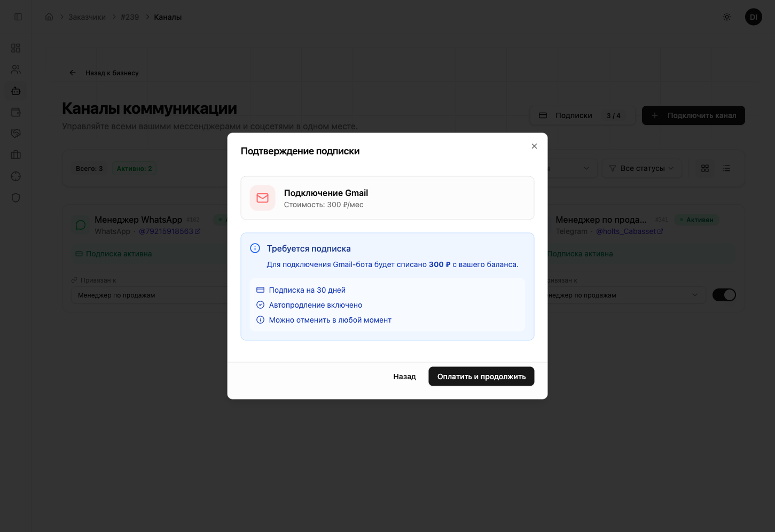The image size is (775, 532).
Task: Open the dashboard grid icon in sidebar
Action: [16, 48]
